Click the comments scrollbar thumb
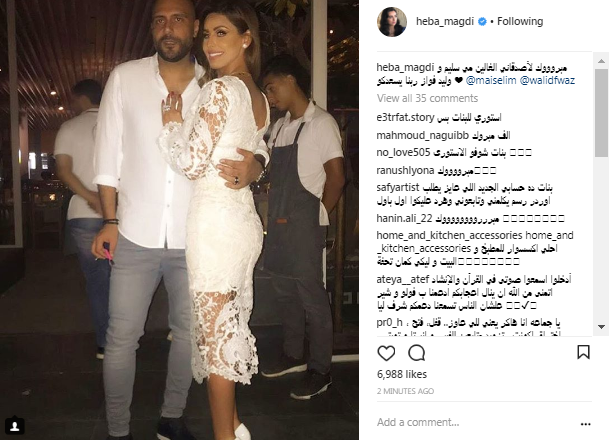The width and height of the screenshot is (609, 440). [x=601, y=113]
